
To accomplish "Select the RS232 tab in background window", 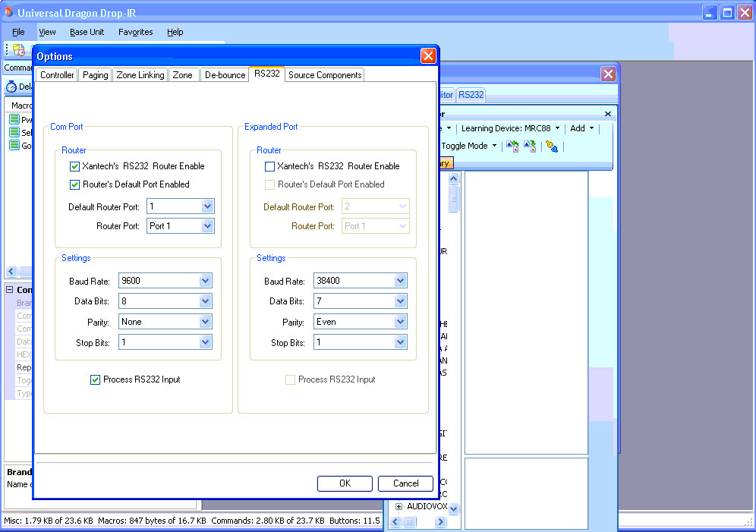I will pyautogui.click(x=471, y=95).
